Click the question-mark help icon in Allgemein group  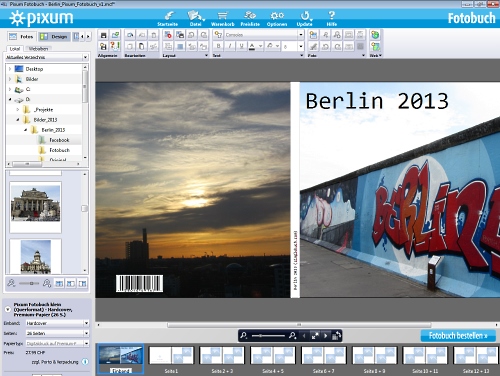tap(115, 46)
